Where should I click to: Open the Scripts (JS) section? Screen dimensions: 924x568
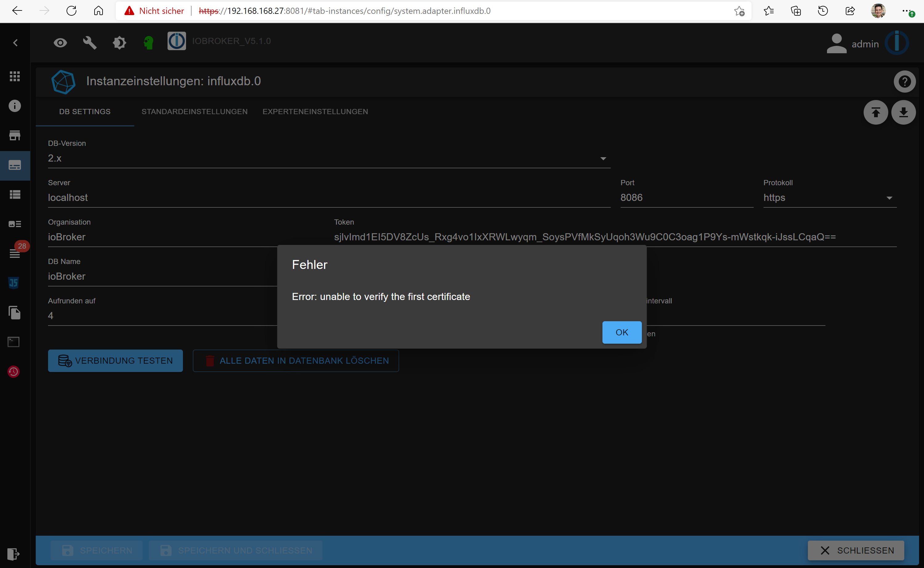tap(14, 283)
